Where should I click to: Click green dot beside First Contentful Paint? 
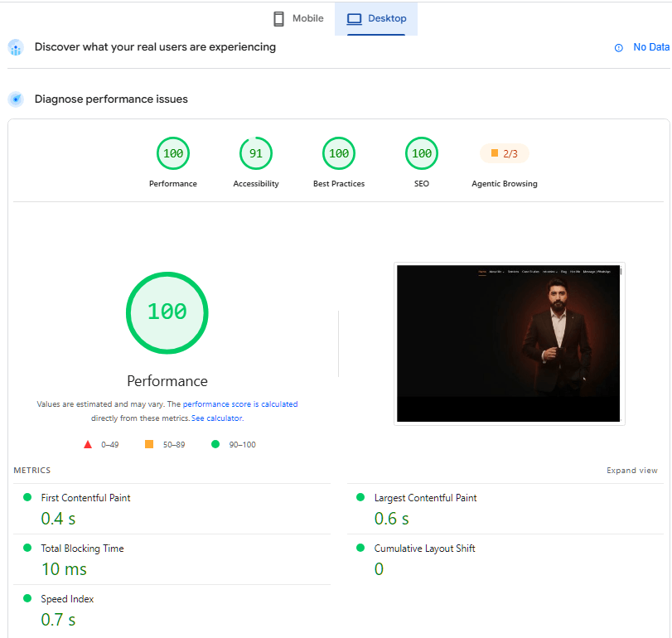click(x=27, y=497)
